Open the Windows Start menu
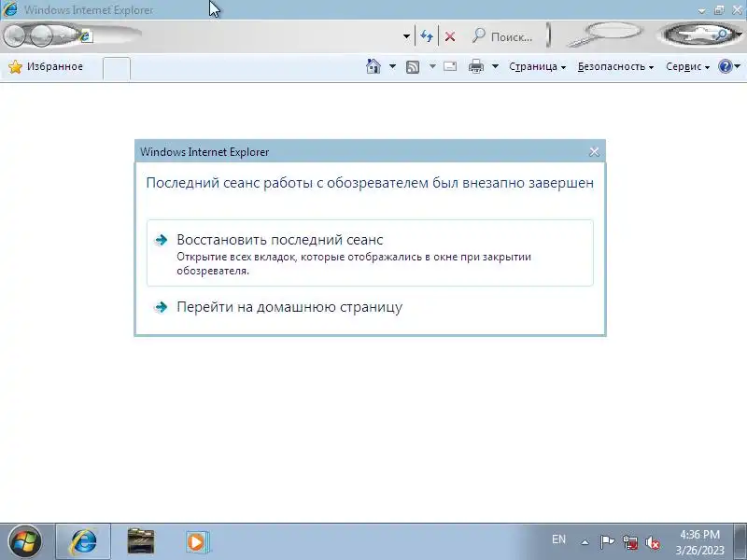Screen dimensions: 747x560 [25, 542]
